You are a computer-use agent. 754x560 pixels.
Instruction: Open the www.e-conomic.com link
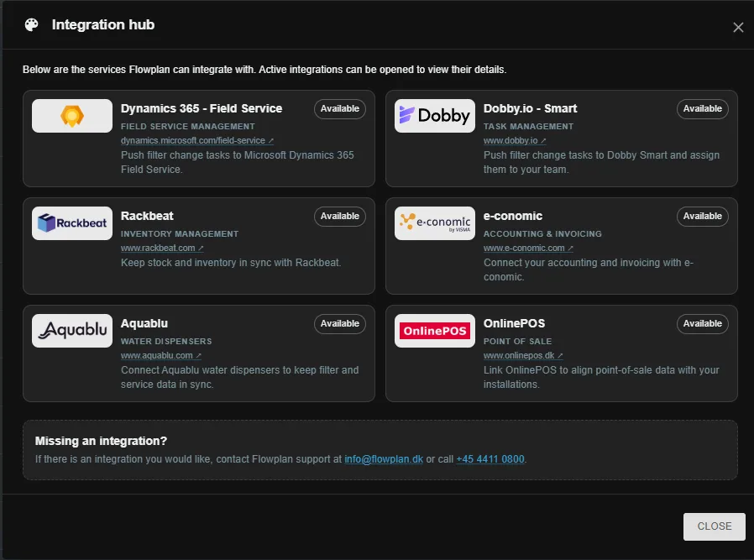[528, 248]
